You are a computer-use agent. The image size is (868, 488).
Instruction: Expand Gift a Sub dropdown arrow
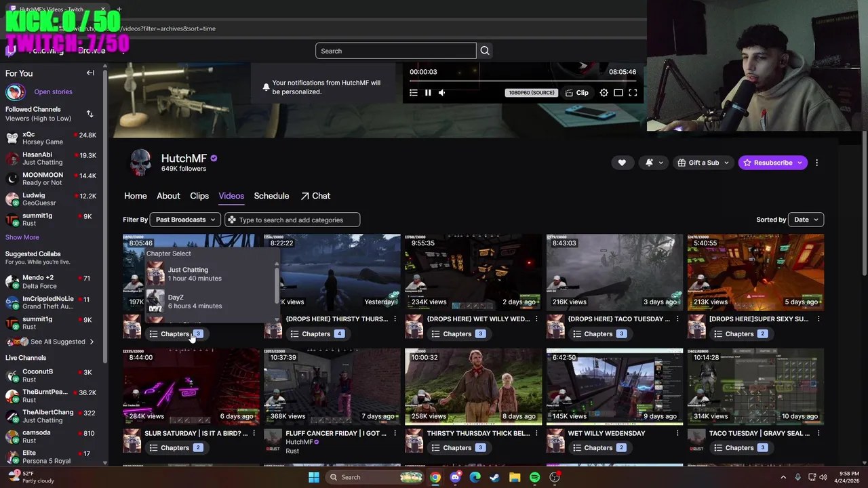(726, 163)
